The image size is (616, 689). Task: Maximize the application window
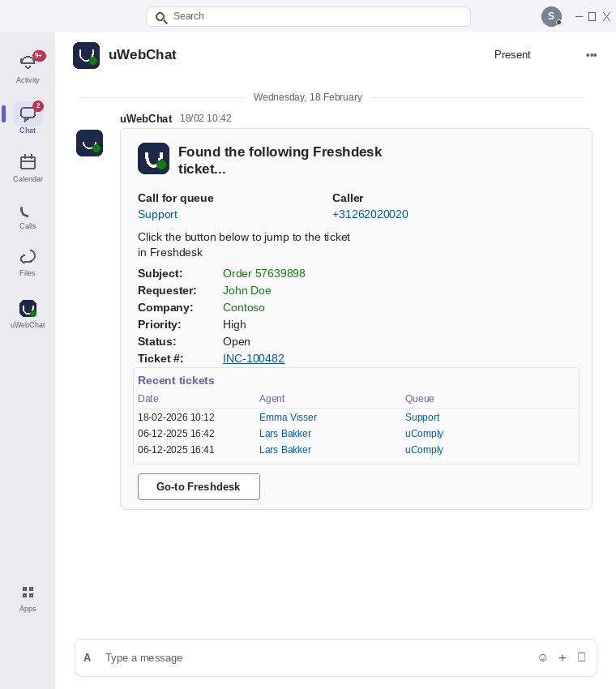[x=592, y=17]
